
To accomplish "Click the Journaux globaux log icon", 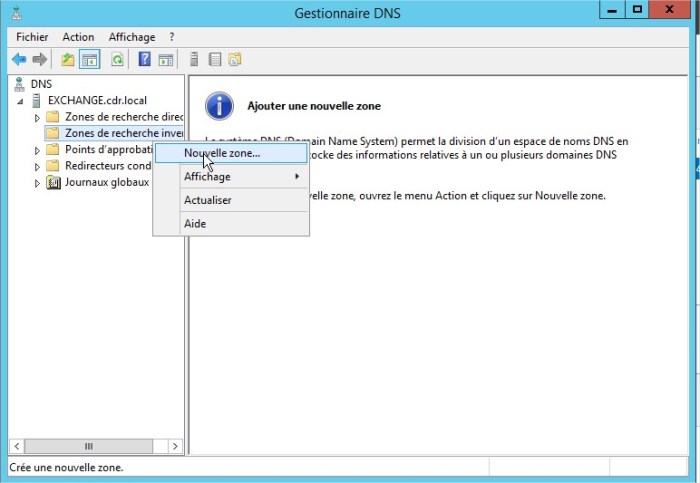I will click(x=53, y=182).
